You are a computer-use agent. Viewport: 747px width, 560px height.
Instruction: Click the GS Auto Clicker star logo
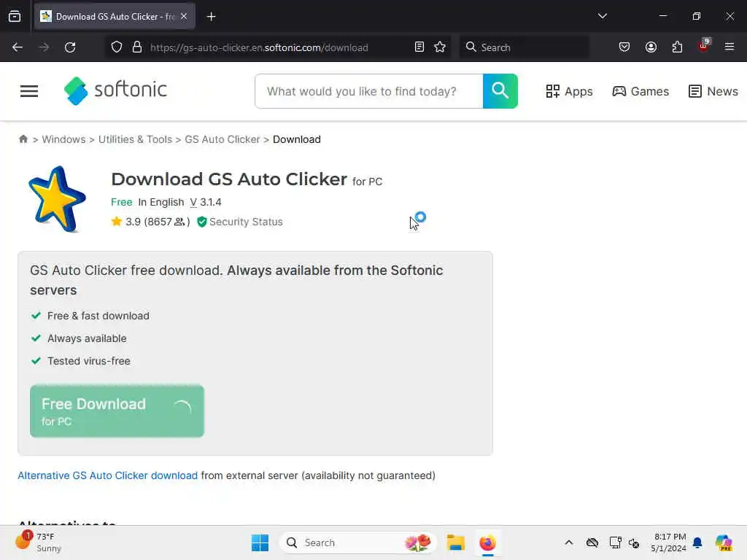click(57, 198)
